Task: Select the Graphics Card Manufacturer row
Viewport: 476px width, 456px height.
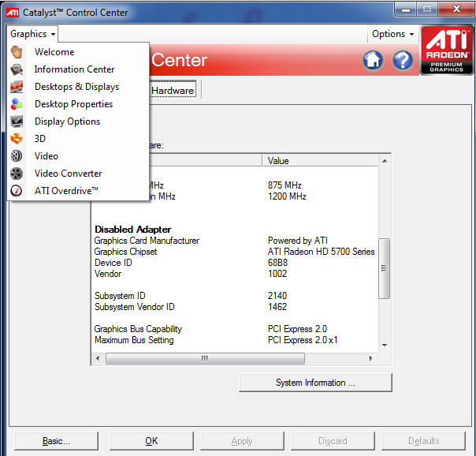Action: [236, 241]
